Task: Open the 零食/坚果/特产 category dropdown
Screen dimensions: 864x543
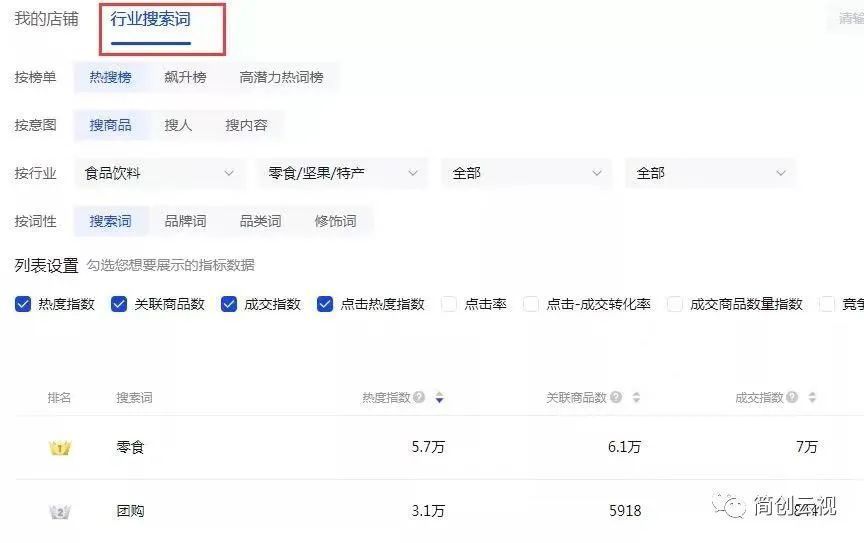Action: tap(343, 173)
